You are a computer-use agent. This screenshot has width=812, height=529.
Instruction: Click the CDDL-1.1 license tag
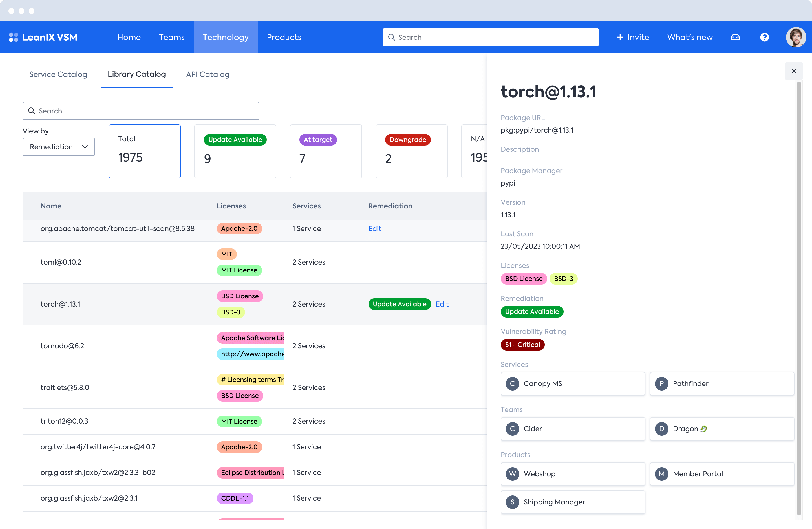(x=235, y=498)
